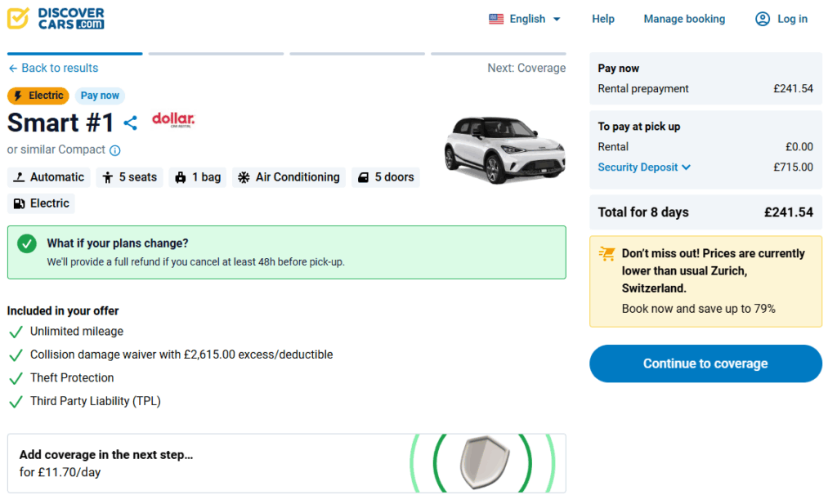Viewport: 837px width, 504px height.
Task: Open the Help menu
Action: coord(603,18)
